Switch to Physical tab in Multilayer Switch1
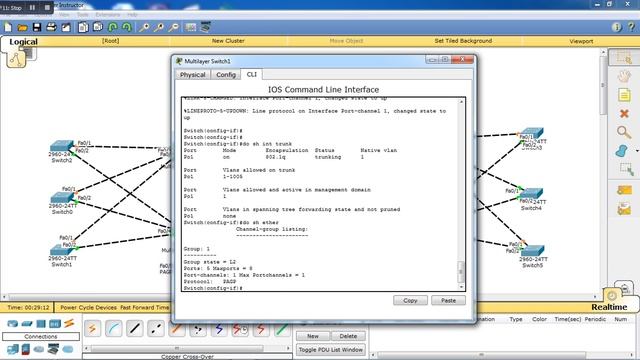 tap(193, 75)
